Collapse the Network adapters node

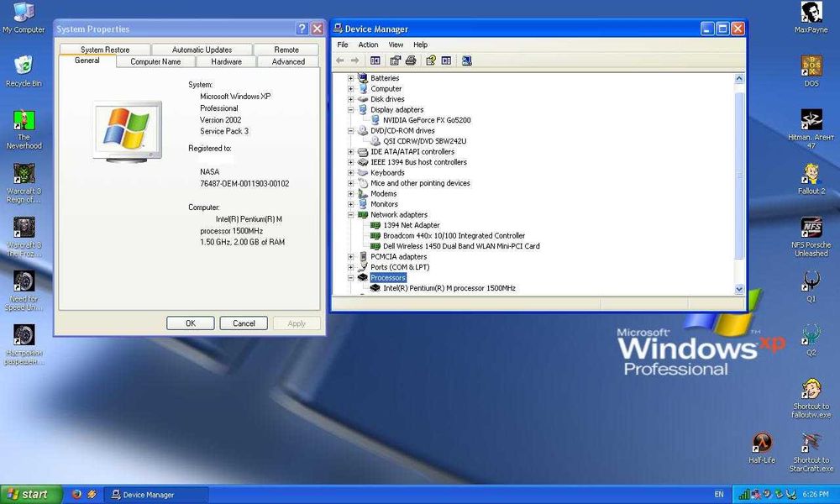(x=350, y=215)
